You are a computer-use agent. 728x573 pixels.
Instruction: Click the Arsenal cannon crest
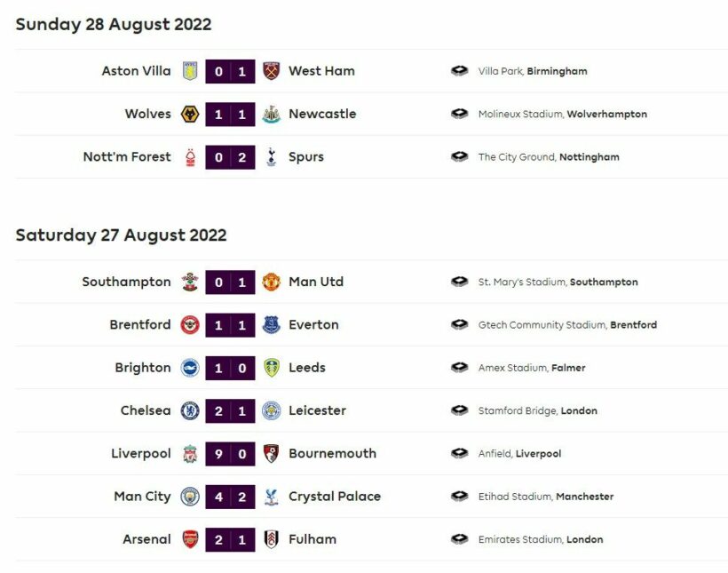pos(190,539)
